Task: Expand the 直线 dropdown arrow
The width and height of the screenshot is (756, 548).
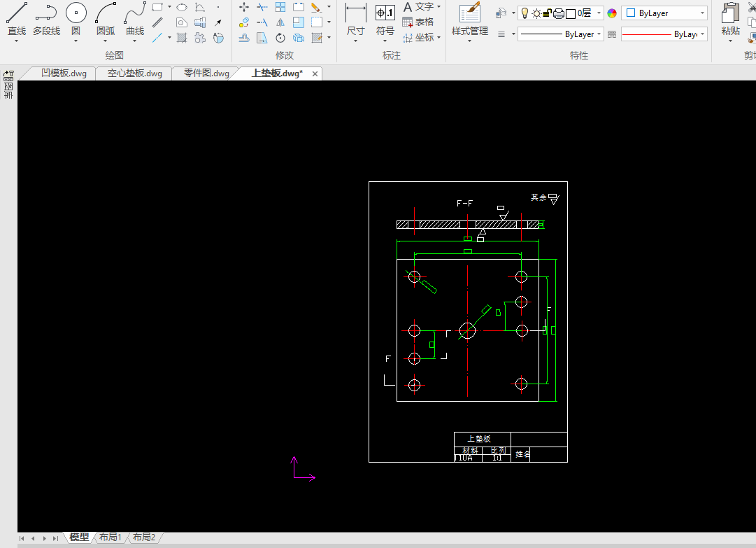Action: point(16,41)
